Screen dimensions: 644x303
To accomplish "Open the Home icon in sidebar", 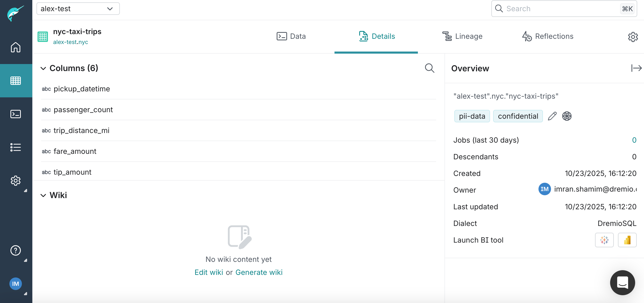I will point(16,47).
